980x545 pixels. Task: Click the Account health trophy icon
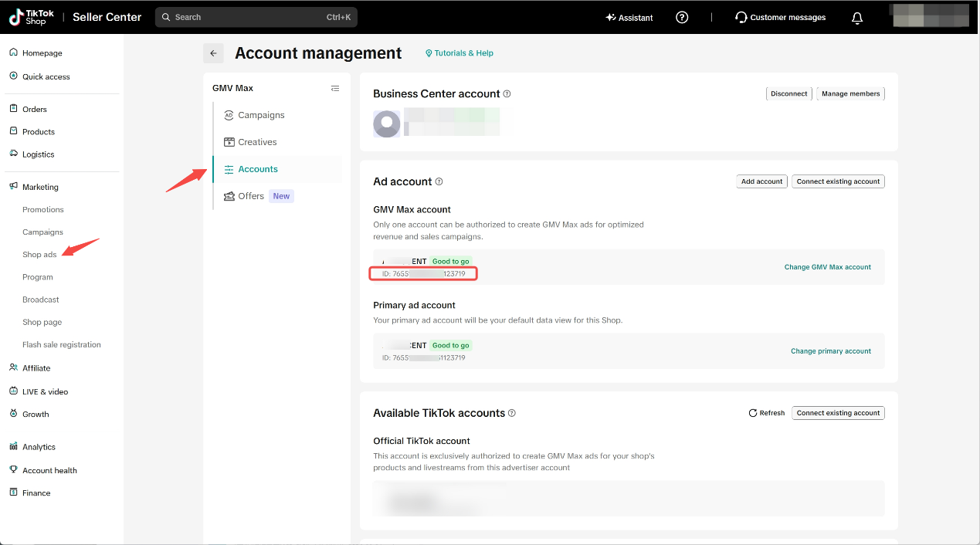(x=14, y=469)
